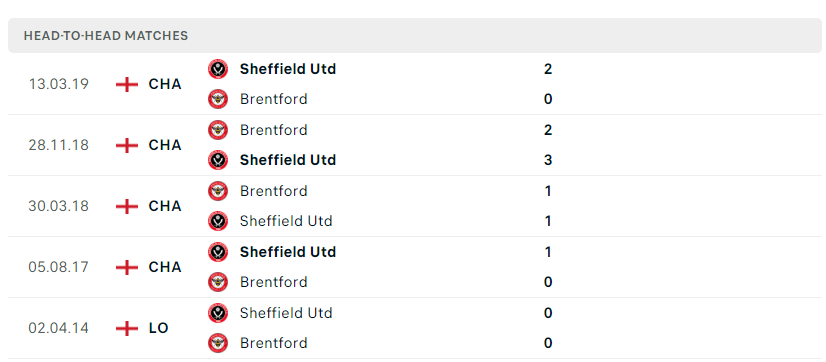This screenshot has width=826, height=362.
Task: Click the LO league label for 02.04.14
Action: [159, 328]
